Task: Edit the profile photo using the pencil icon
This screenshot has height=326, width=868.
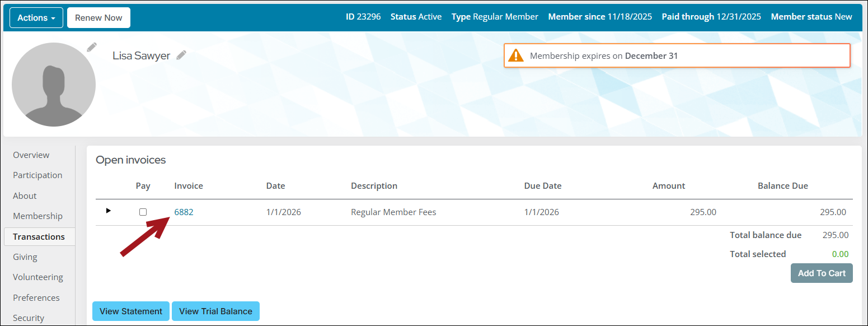Action: (92, 48)
